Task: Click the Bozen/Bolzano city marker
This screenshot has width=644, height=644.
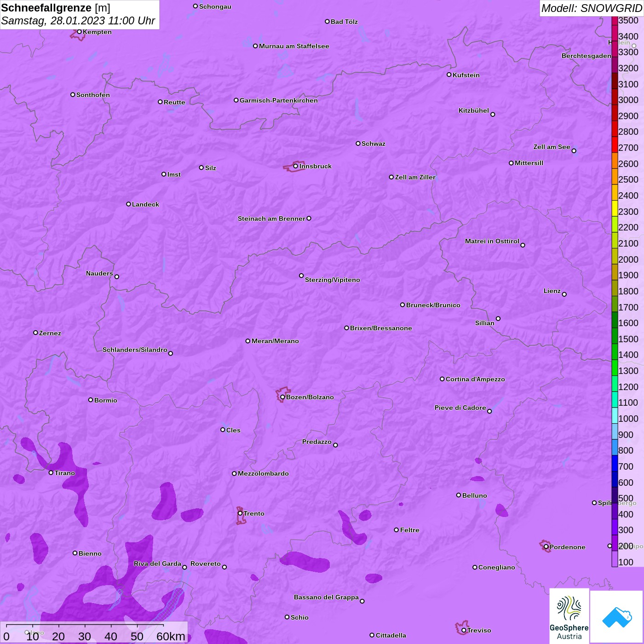Action: 282,397
